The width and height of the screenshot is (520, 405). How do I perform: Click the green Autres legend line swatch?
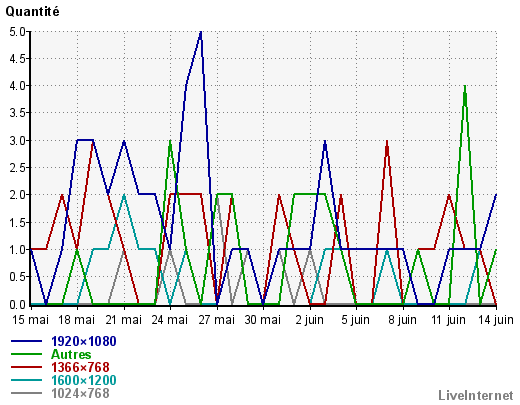[26, 354]
